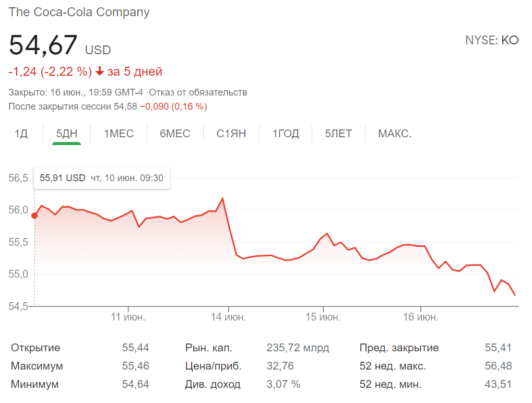Show the 5ЛЕТ price history
The height and width of the screenshot is (403, 532).
pos(338,134)
